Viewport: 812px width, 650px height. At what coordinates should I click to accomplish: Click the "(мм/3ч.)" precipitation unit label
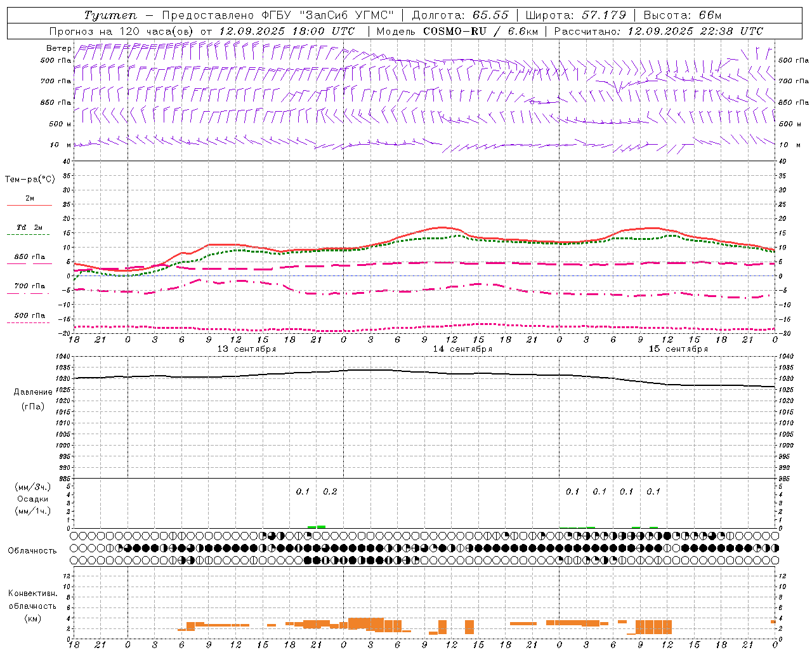click(32, 487)
